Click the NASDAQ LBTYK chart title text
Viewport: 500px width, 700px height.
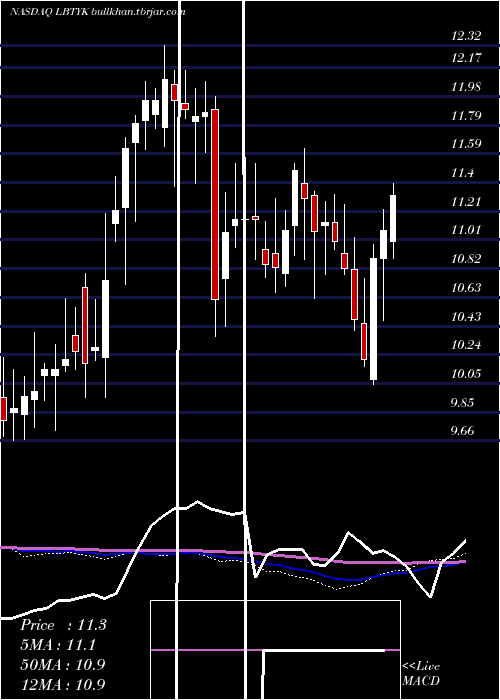click(x=97, y=12)
